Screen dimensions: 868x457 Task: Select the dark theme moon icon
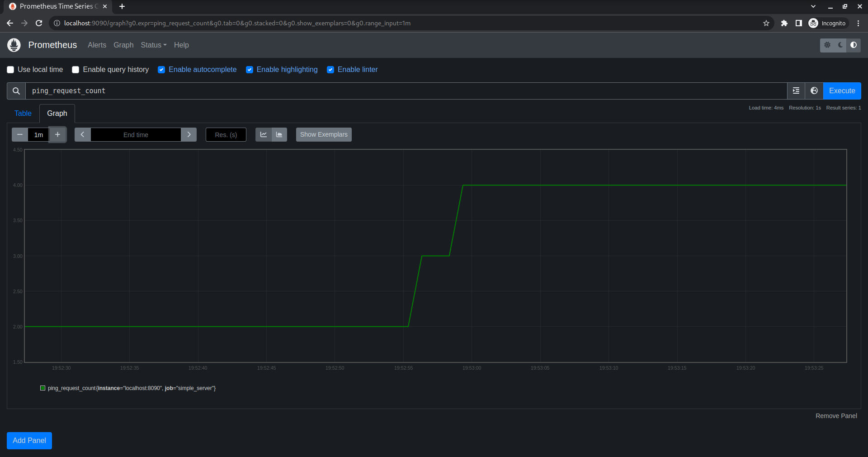tap(840, 45)
